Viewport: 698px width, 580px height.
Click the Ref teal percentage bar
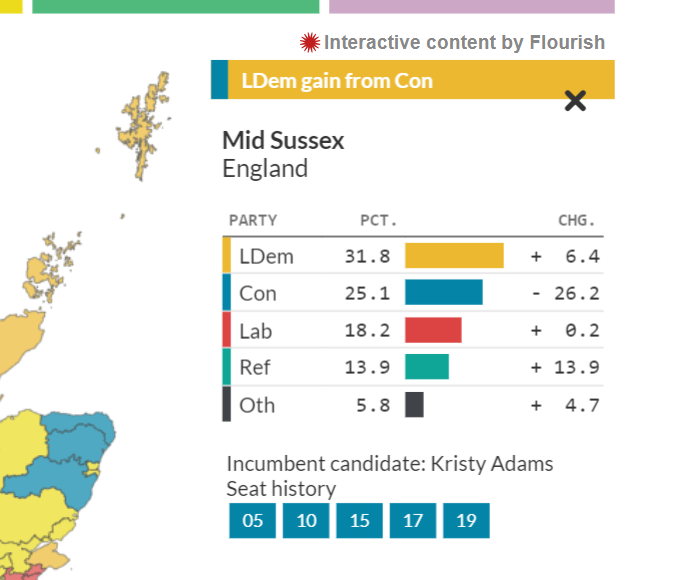click(x=427, y=367)
